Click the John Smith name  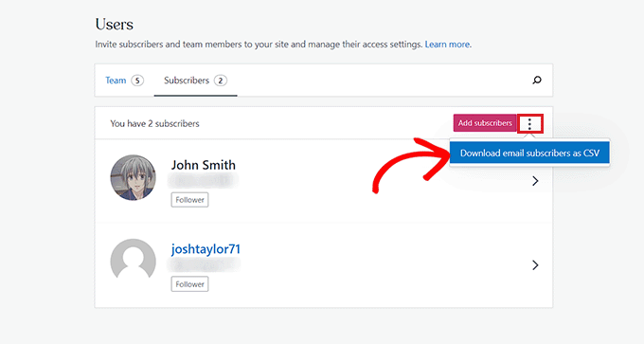click(204, 165)
